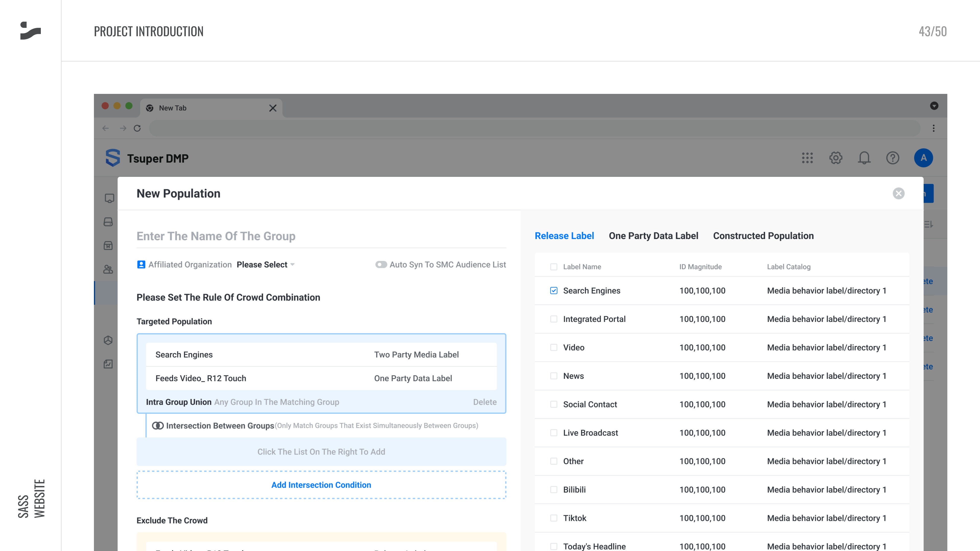Open the settings gear icon
The image size is (980, 551).
pyautogui.click(x=836, y=158)
